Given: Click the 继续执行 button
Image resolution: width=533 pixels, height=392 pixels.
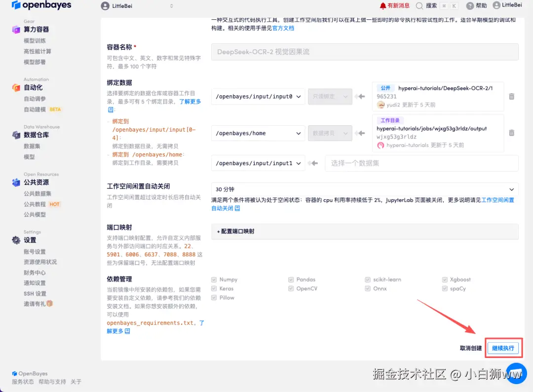Looking at the screenshot, I should 503,348.
